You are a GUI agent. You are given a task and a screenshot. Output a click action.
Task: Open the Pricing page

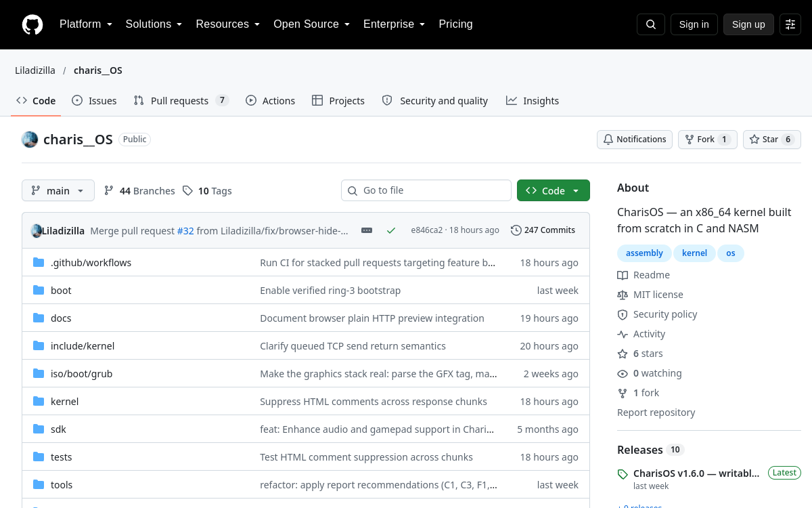click(x=455, y=24)
